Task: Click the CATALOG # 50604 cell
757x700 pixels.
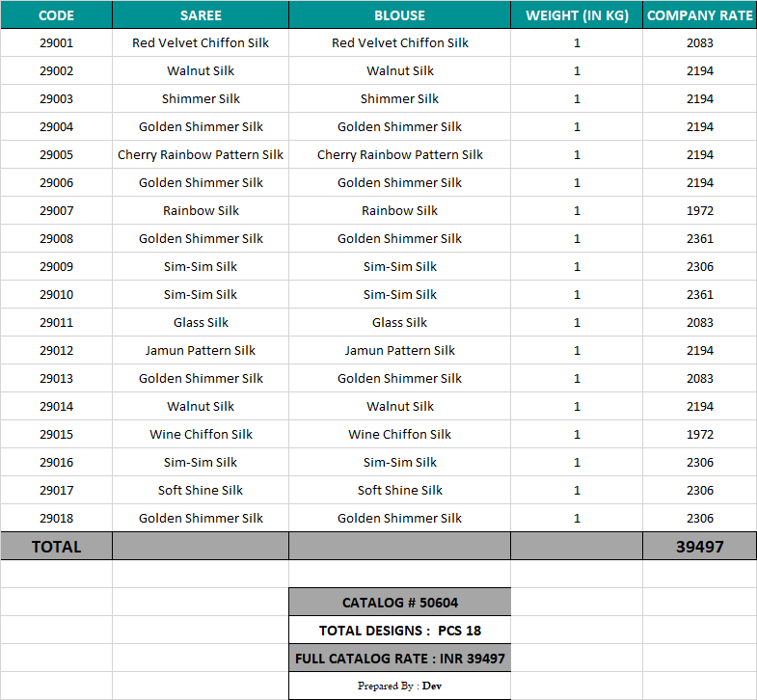Action: 399,603
